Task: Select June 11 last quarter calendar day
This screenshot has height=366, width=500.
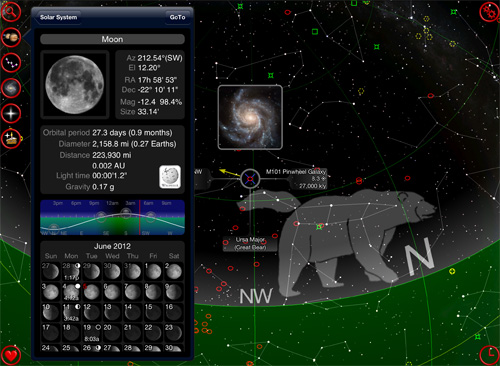Action: (71, 312)
